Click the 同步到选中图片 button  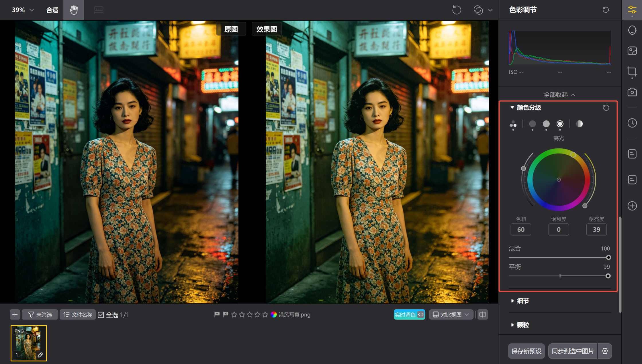573,351
